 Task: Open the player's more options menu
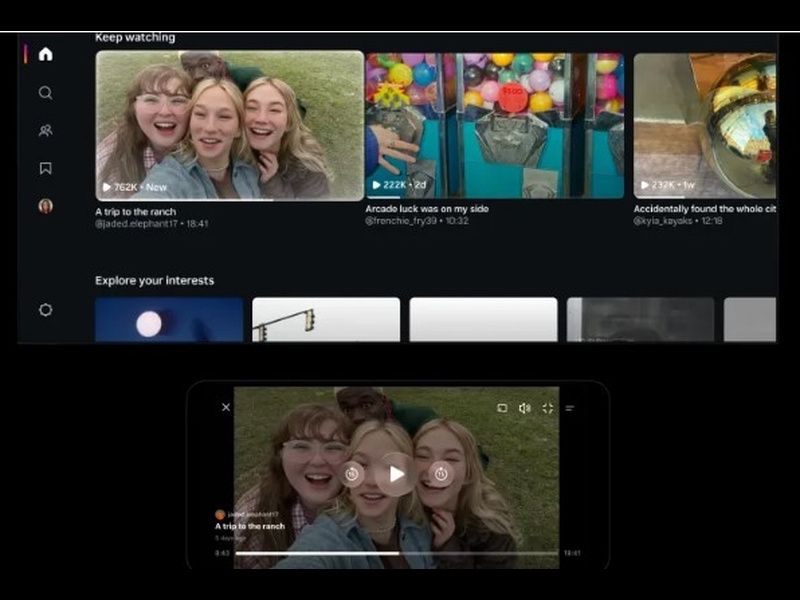coord(570,408)
